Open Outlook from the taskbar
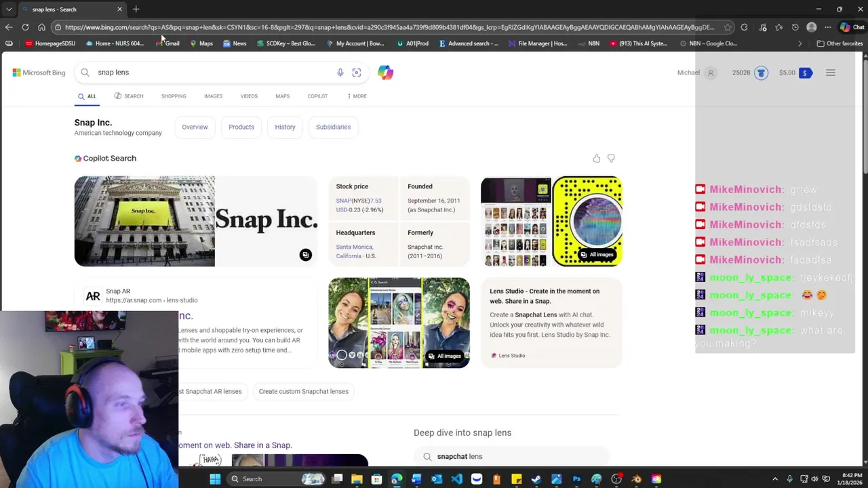The width and height of the screenshot is (868, 488). [437, 479]
